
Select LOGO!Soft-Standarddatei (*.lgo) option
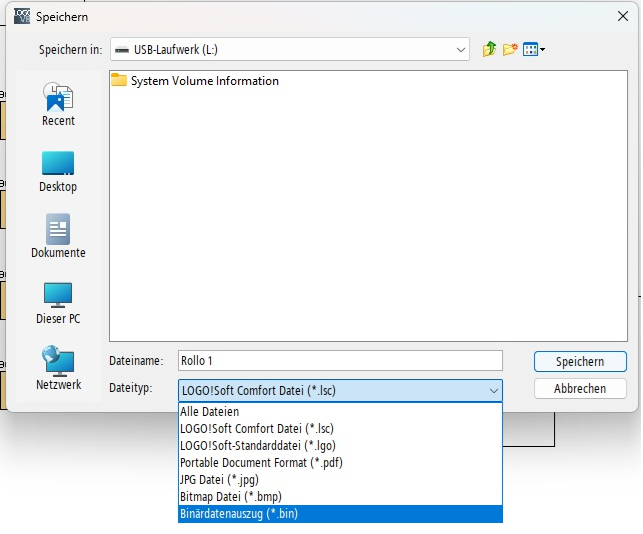[340, 445]
